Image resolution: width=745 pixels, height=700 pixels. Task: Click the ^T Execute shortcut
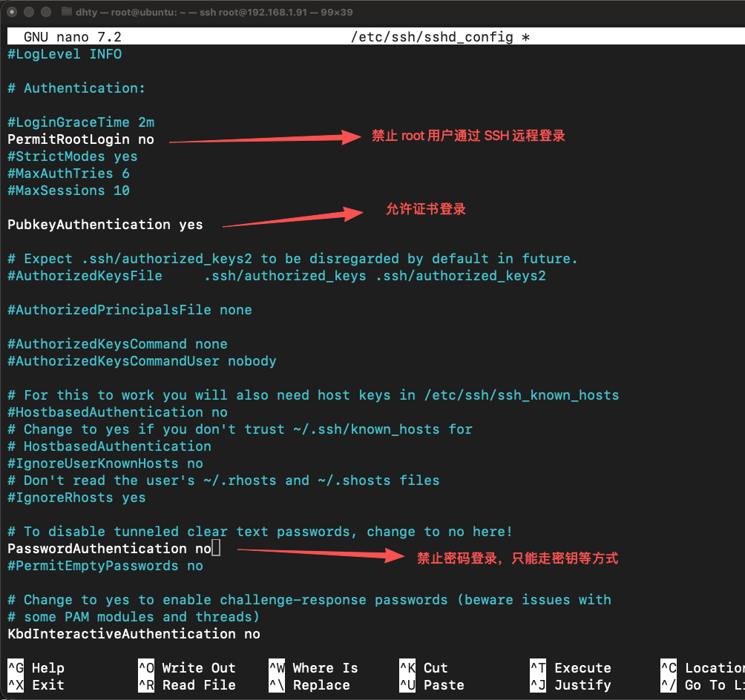pos(570,668)
